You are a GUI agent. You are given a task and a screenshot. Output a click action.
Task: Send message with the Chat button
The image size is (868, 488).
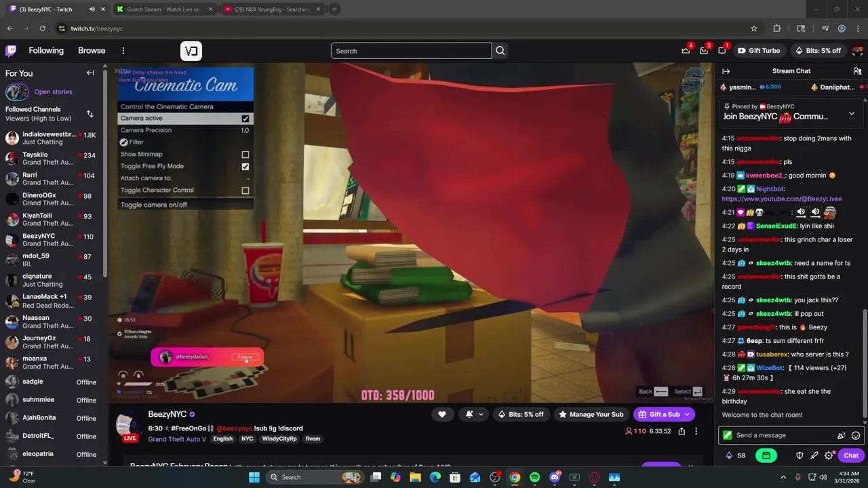pos(851,455)
